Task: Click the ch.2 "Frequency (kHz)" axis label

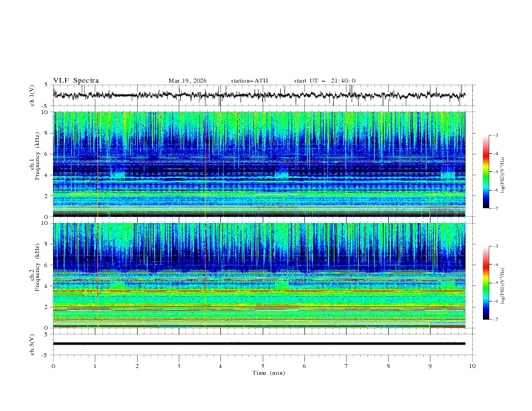Action: pos(38,267)
